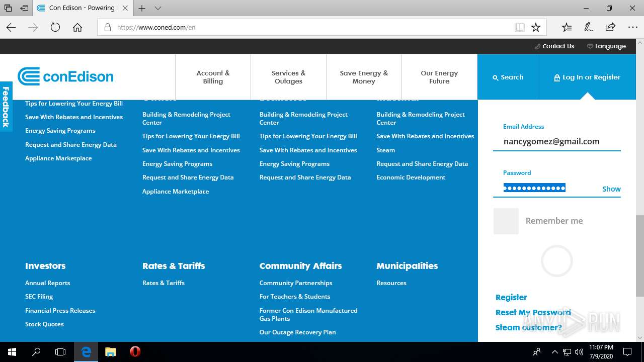Image resolution: width=644 pixels, height=362 pixels.
Task: Open File Explorer from taskbar
Action: click(110, 352)
